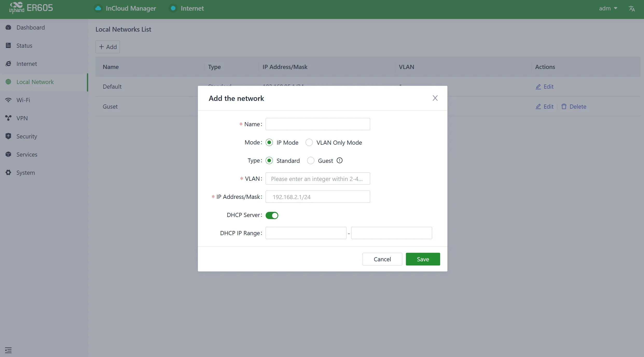Select Standard type radio button
Screen dimensions: 644x357
tap(269, 160)
